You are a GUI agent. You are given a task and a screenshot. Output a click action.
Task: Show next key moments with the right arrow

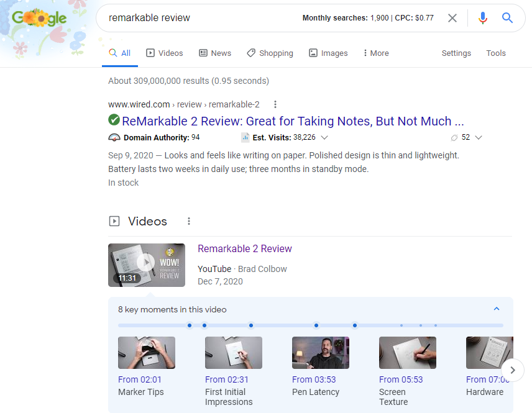coord(513,370)
